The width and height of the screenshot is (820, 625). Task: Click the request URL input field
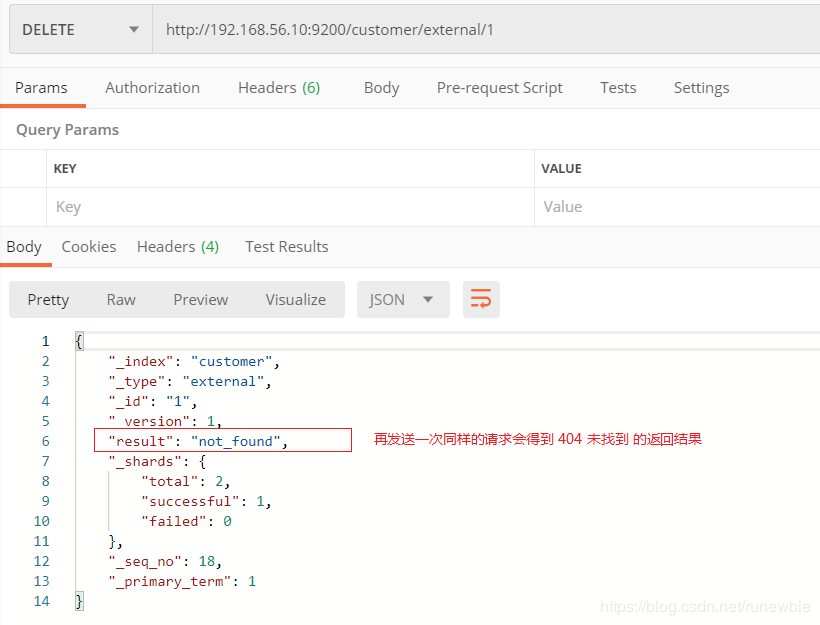point(486,30)
